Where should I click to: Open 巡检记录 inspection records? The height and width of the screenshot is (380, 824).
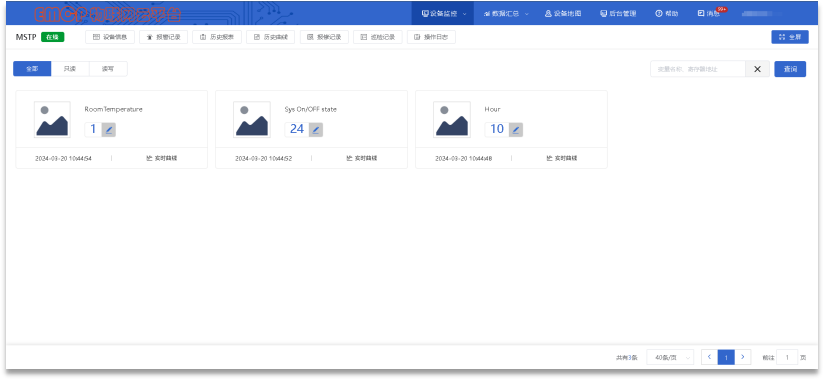click(378, 37)
